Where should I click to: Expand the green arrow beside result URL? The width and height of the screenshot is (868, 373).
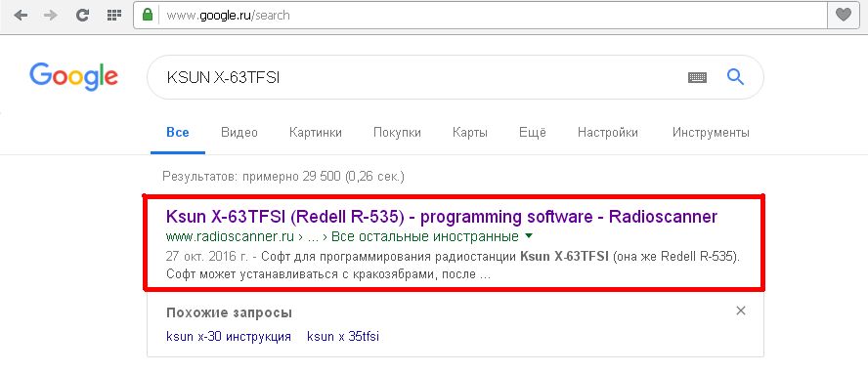point(529,236)
